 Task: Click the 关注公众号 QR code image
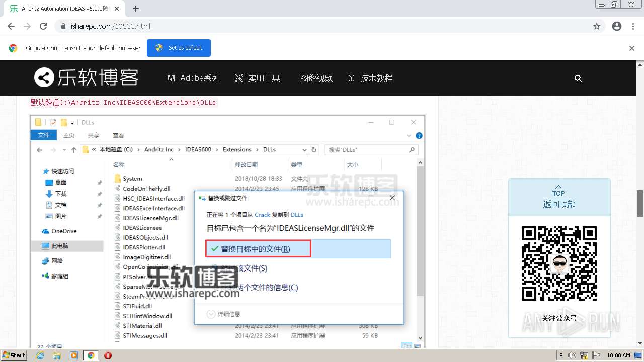click(x=559, y=263)
